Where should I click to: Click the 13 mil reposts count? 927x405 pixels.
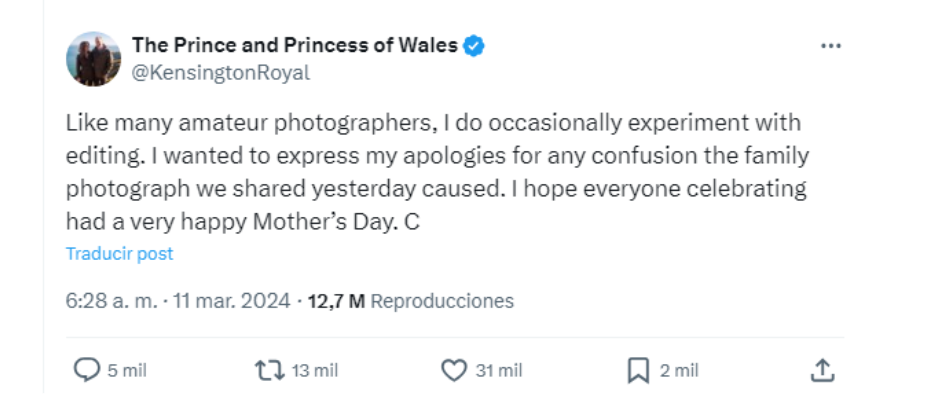pos(315,370)
